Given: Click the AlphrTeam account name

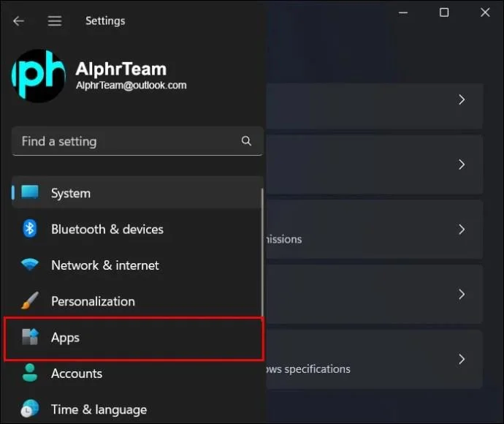Looking at the screenshot, I should (121, 69).
